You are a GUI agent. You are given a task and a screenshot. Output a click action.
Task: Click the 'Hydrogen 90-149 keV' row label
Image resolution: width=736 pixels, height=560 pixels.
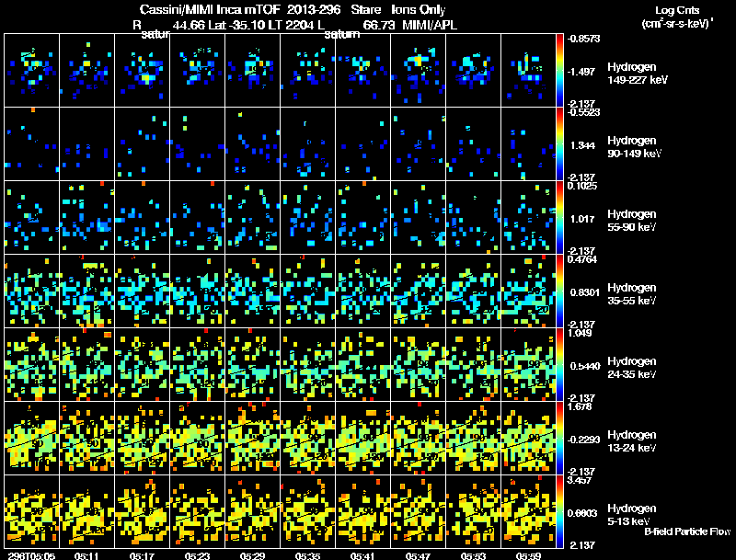[634, 147]
